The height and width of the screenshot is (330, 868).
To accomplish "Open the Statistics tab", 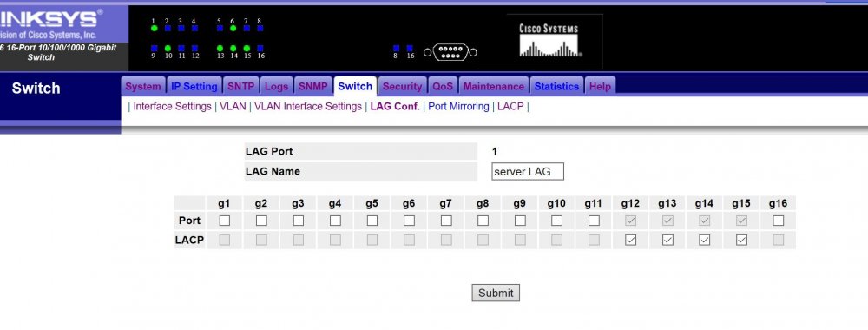I will point(556,86).
